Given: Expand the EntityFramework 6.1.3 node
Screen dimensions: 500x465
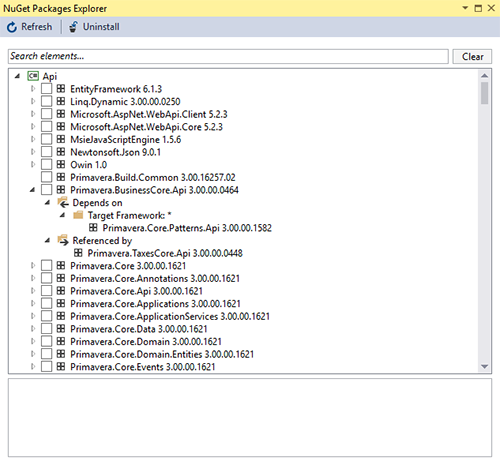Looking at the screenshot, I should 33,89.
